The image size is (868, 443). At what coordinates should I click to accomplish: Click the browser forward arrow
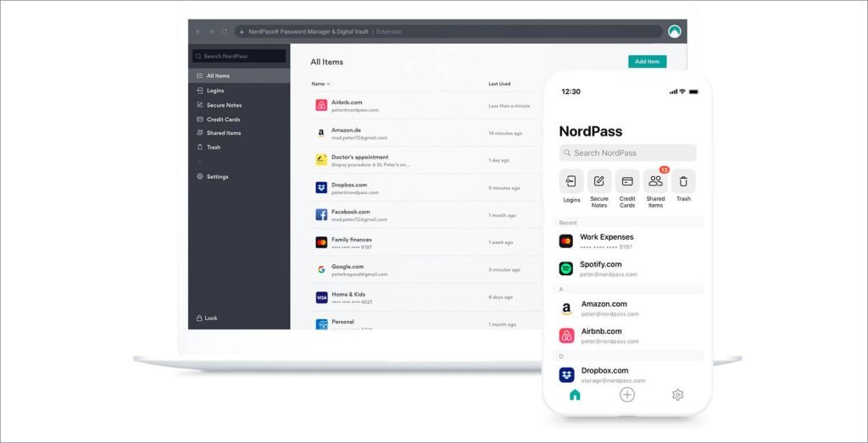(211, 31)
